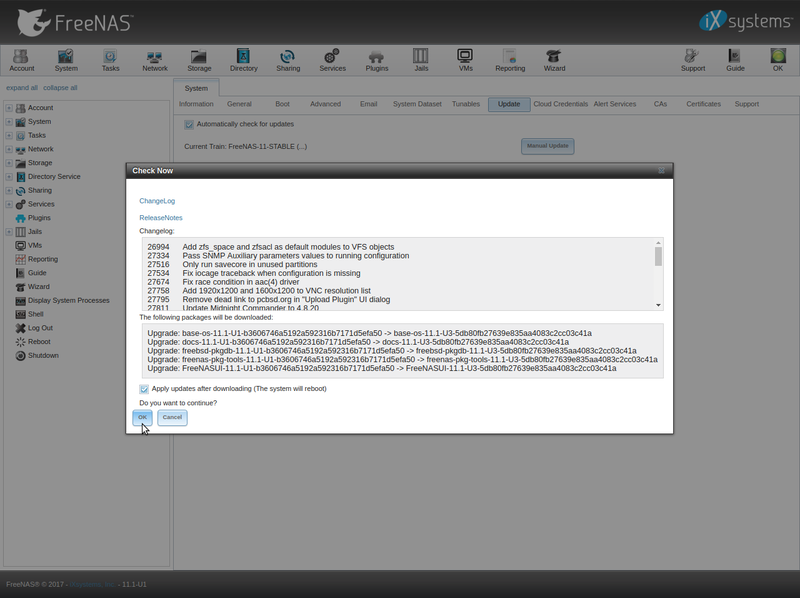Viewport: 800px width, 598px height.
Task: Open the Account toolbar icon
Action: click(21, 60)
